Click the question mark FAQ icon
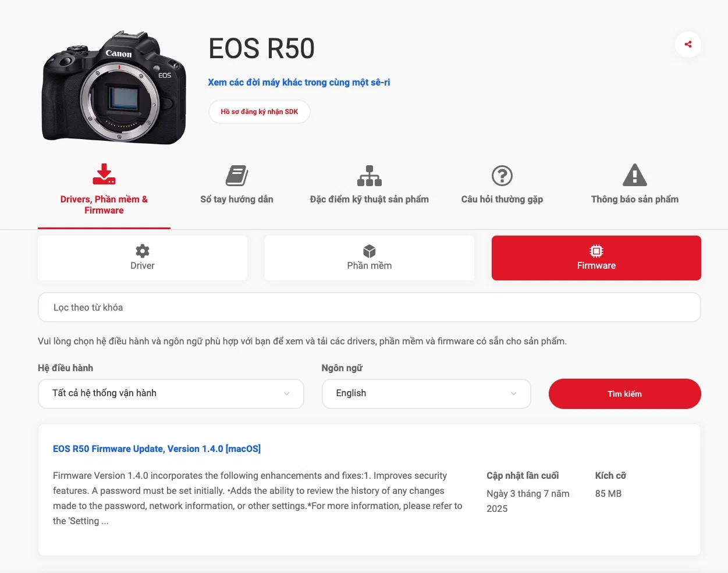The width and height of the screenshot is (728, 573). pos(502,176)
